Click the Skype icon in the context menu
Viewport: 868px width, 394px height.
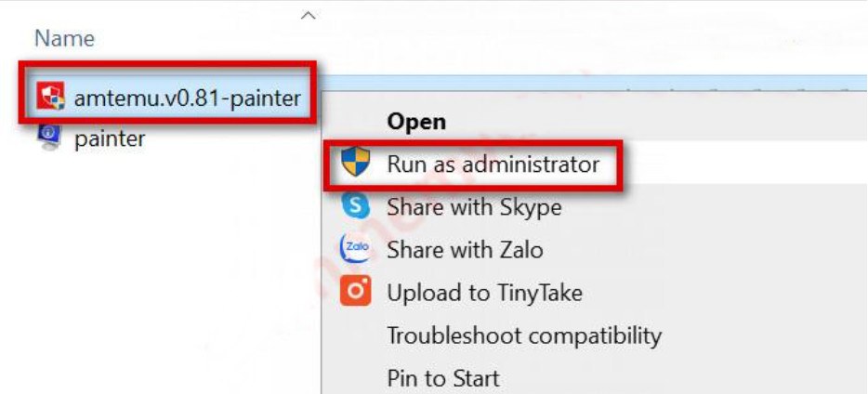[x=355, y=206]
